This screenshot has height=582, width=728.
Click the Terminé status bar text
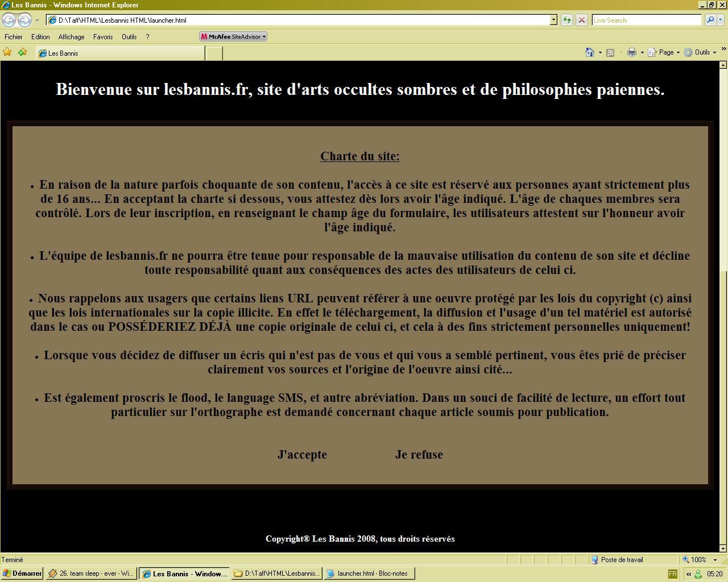(x=13, y=560)
